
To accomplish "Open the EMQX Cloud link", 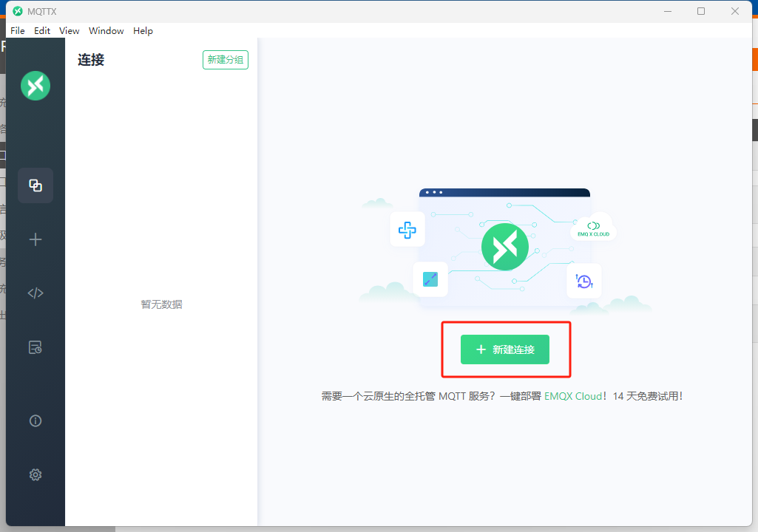I will [x=573, y=396].
